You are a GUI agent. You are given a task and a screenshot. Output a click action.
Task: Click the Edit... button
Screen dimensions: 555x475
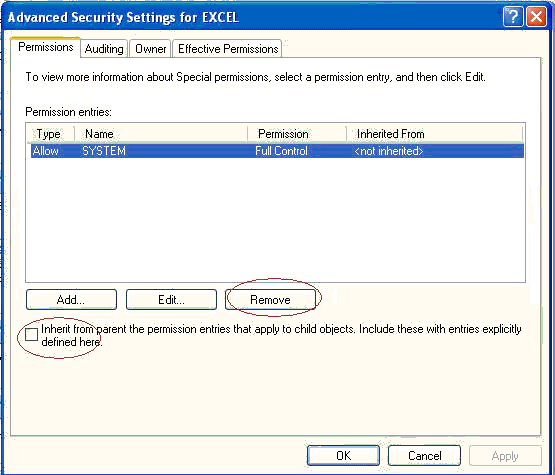[x=171, y=300]
